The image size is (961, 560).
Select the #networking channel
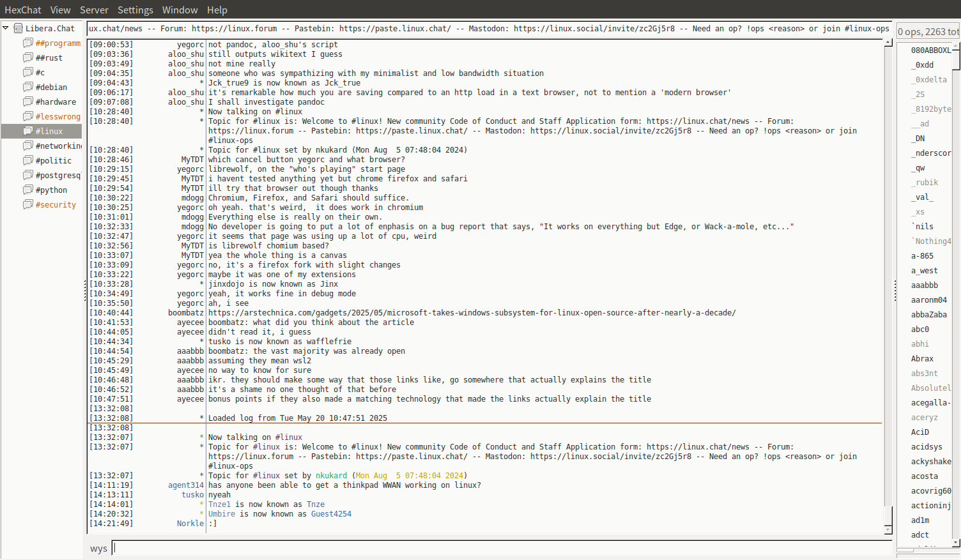(x=58, y=146)
